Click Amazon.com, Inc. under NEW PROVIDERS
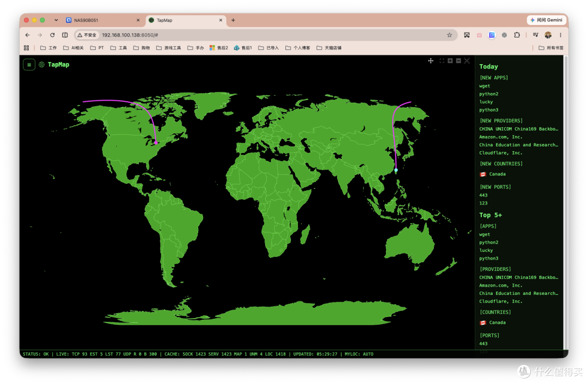 click(x=501, y=137)
